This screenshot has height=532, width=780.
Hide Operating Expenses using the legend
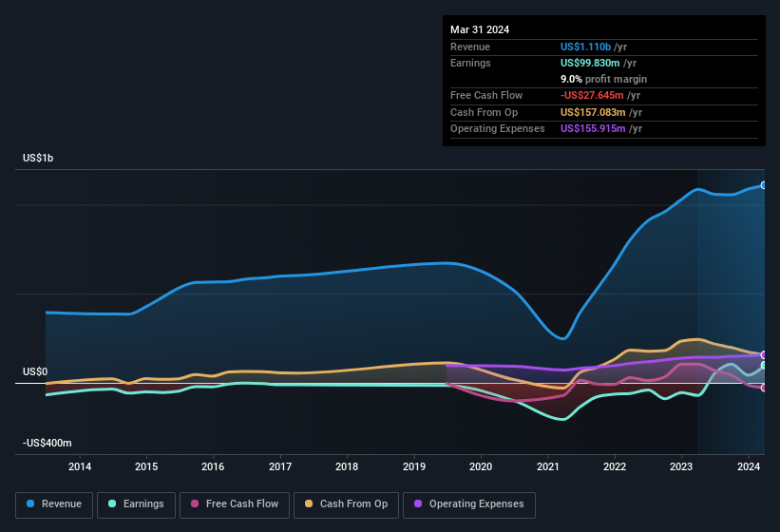[468, 504]
